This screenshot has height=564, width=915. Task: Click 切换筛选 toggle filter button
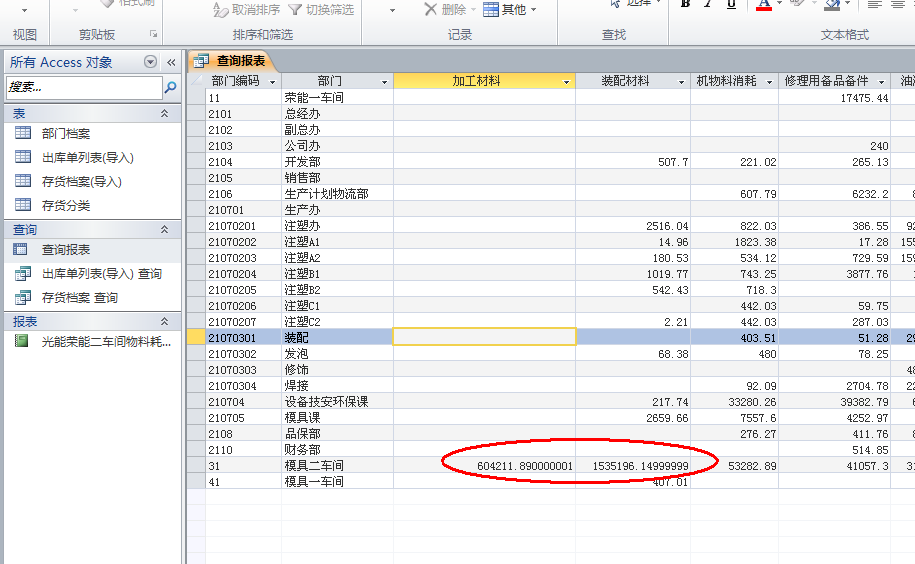(x=320, y=9)
